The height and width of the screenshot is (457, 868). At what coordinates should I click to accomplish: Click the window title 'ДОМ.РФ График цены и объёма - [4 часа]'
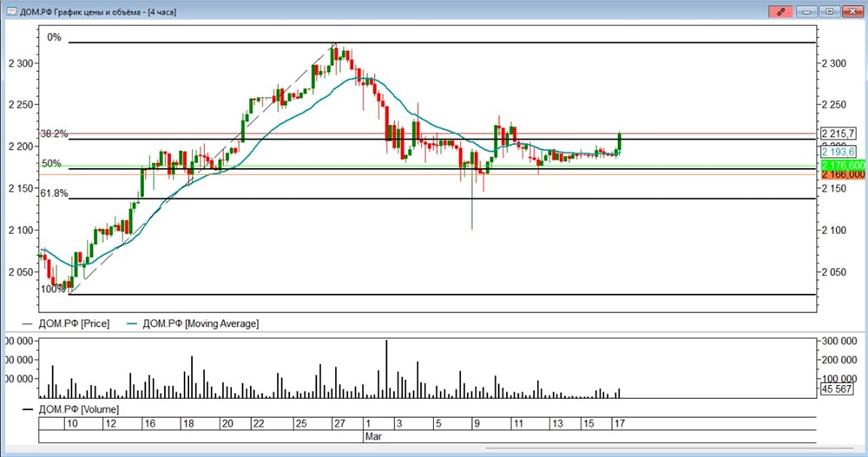point(98,11)
